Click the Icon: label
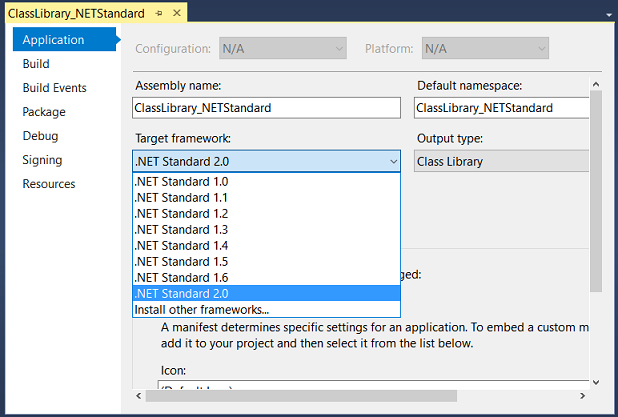 point(173,370)
